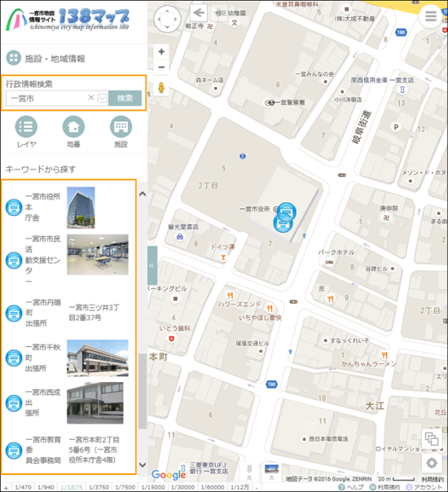Open the 市民活動支援センター room photo
This screenshot has height=492, width=448.
click(98, 254)
